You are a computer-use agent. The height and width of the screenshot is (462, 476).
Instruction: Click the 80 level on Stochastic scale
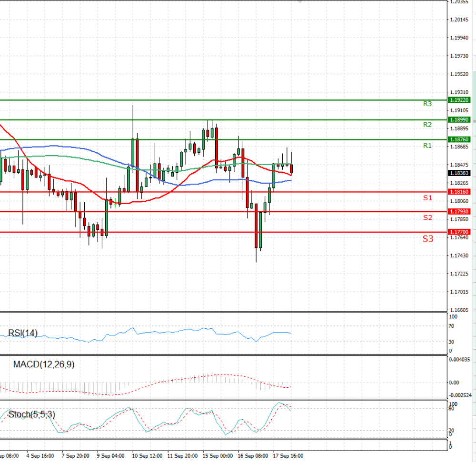(x=451, y=409)
